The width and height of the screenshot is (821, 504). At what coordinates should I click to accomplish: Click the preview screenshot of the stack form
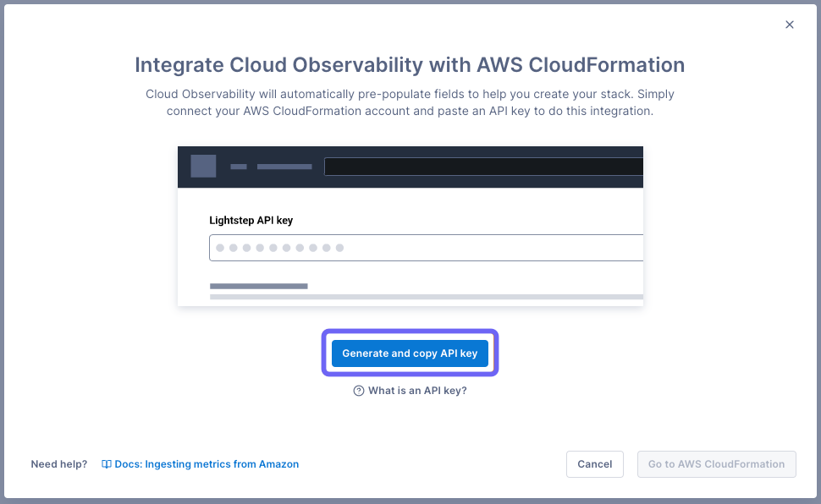coord(410,224)
